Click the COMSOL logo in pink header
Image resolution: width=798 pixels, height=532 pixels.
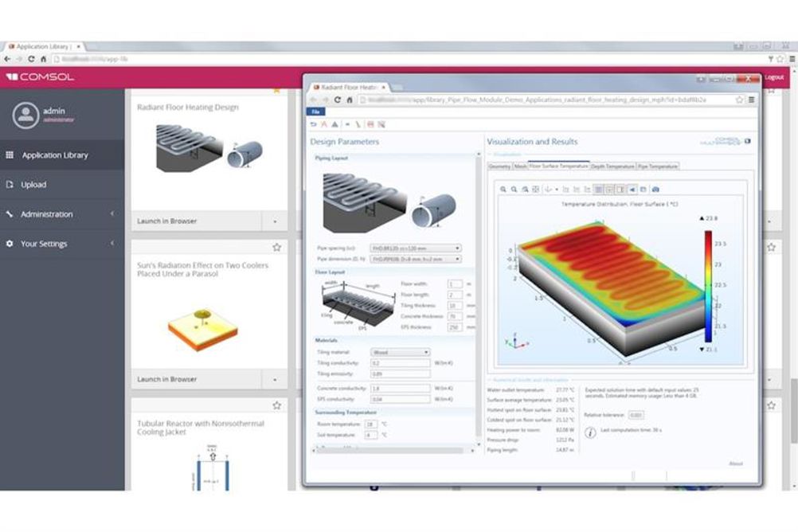coord(40,77)
